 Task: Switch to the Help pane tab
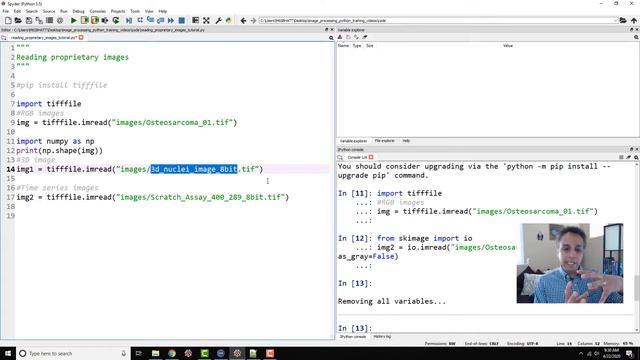tap(406, 141)
